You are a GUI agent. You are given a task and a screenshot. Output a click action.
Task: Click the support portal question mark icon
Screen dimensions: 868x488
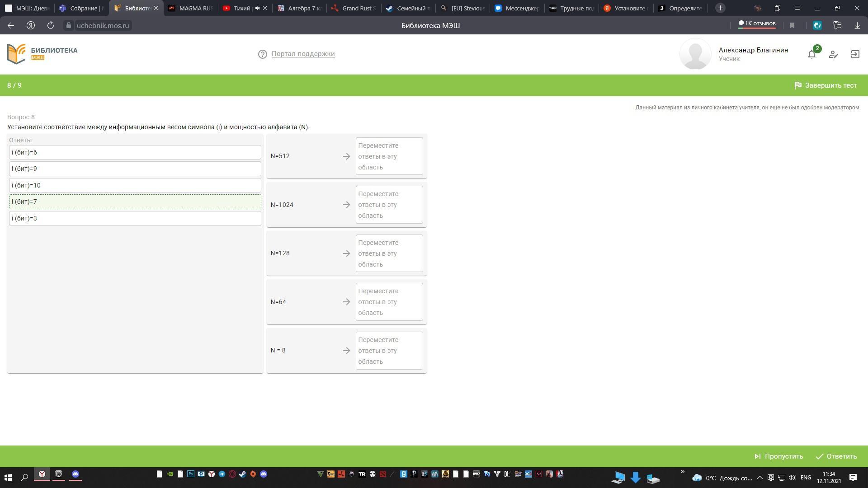click(x=262, y=54)
